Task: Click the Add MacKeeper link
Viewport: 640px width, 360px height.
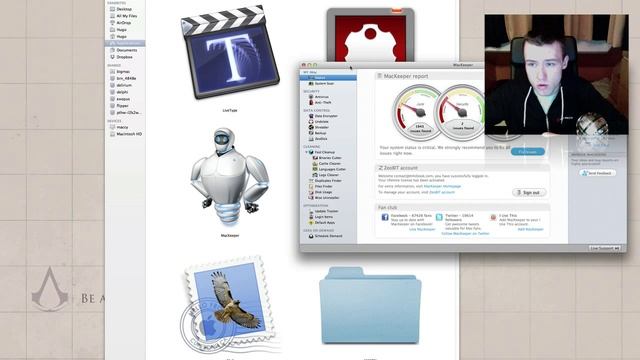Action: pyautogui.click(x=530, y=229)
